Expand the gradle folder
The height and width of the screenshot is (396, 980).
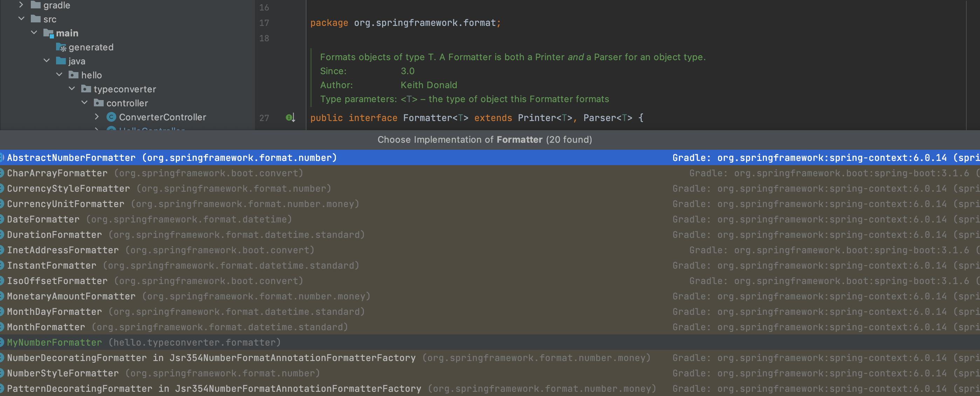pos(21,5)
